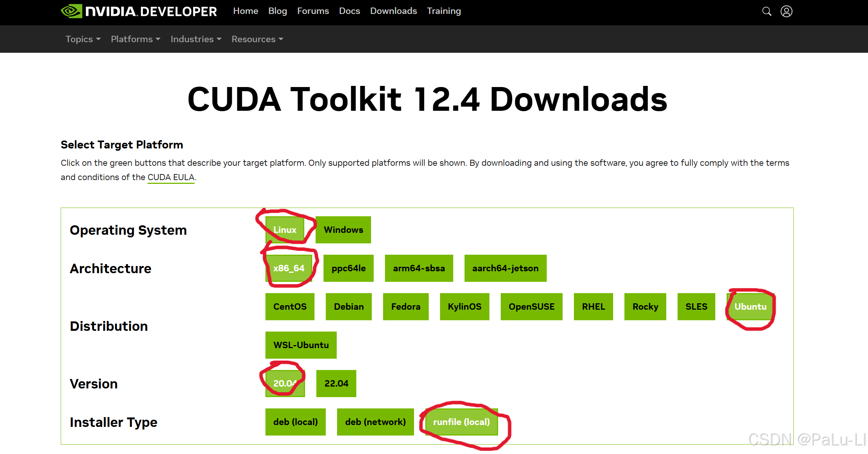Expand the Industries dropdown
The image size is (868, 454).
tap(196, 39)
